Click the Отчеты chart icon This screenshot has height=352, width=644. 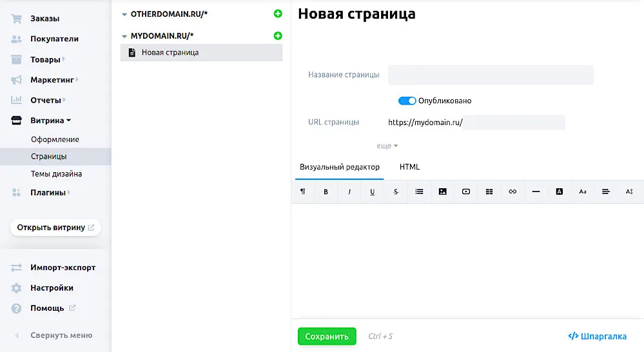[16, 100]
